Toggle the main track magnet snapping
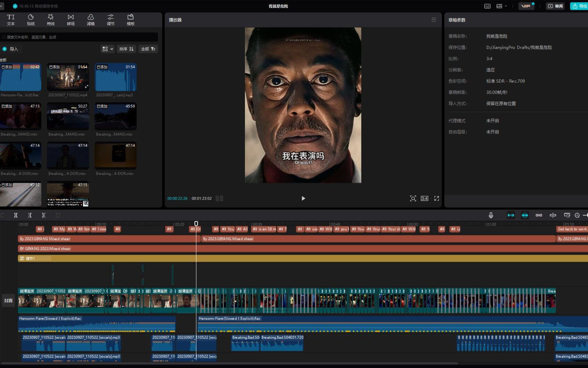Image resolution: width=588 pixels, height=368 pixels. (511, 215)
